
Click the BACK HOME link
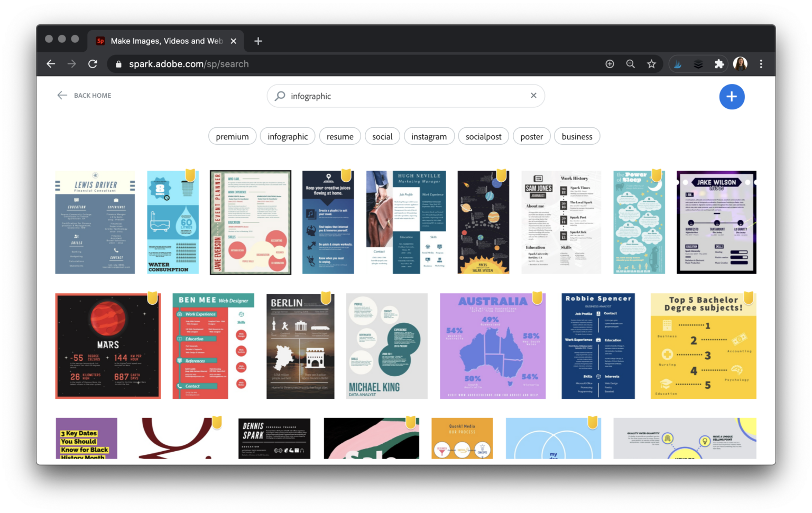(x=93, y=95)
